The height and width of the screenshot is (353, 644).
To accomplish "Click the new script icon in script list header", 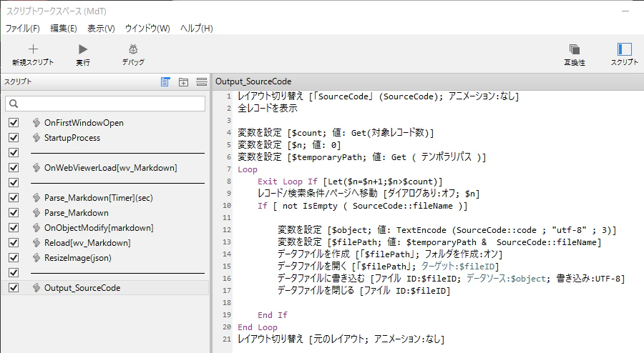I will pyautogui.click(x=165, y=82).
